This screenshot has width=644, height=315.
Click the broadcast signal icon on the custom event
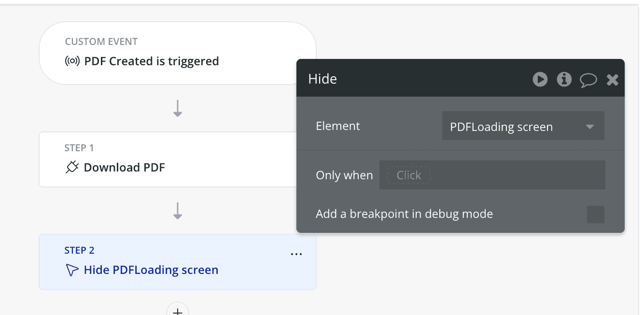[72, 61]
